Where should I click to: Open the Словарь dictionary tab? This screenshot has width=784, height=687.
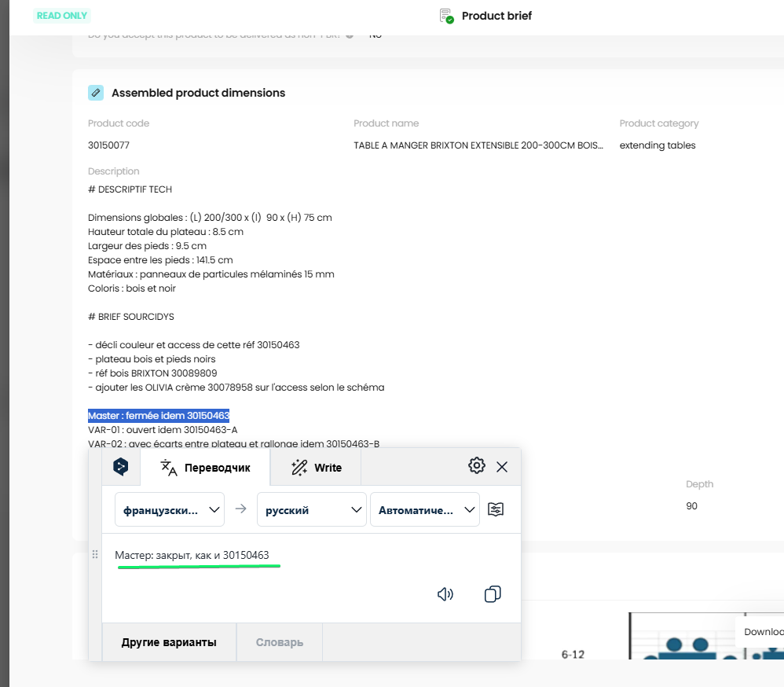280,642
